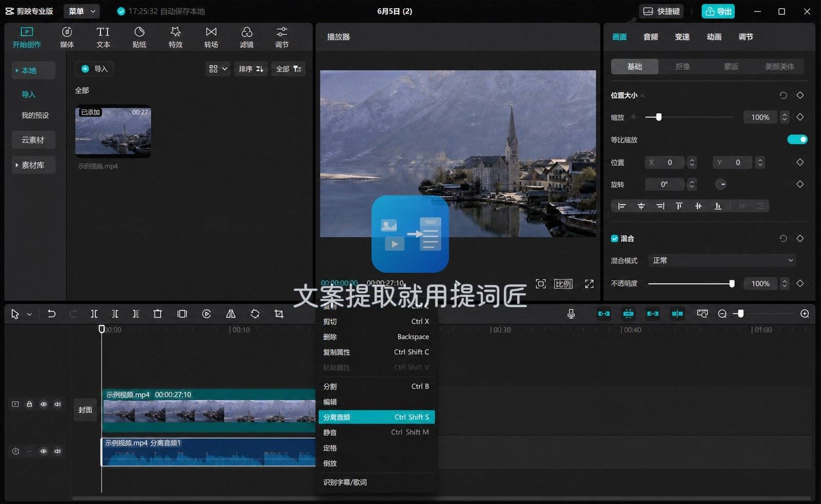The image size is (821, 504).
Task: Click the microphone record voiceover icon
Action: (x=571, y=314)
